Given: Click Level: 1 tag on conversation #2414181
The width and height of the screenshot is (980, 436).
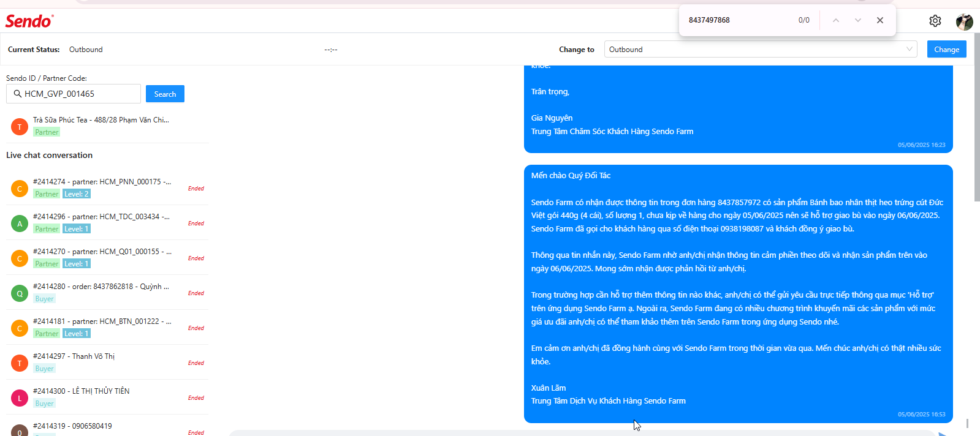Looking at the screenshot, I should click(x=77, y=334).
